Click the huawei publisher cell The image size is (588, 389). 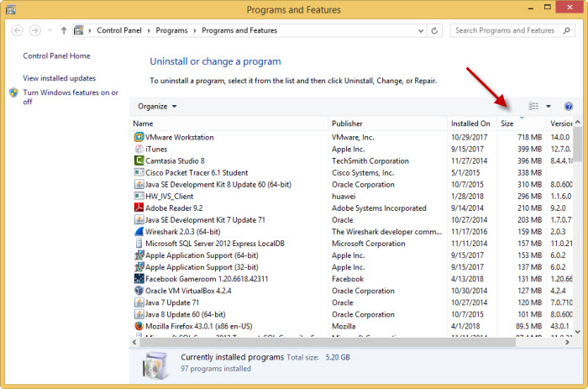(x=344, y=197)
